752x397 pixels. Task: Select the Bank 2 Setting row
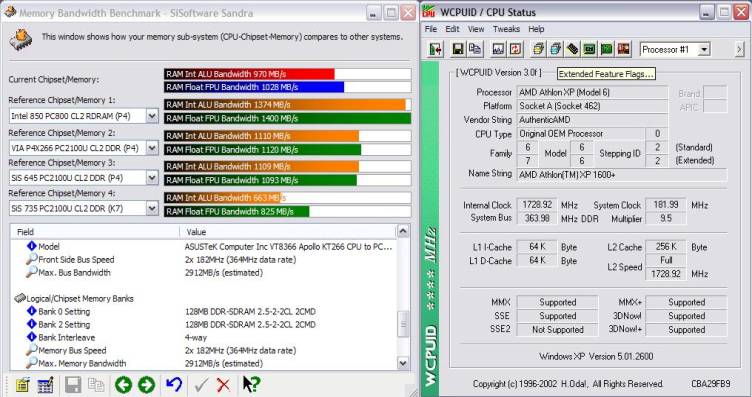click(204, 324)
